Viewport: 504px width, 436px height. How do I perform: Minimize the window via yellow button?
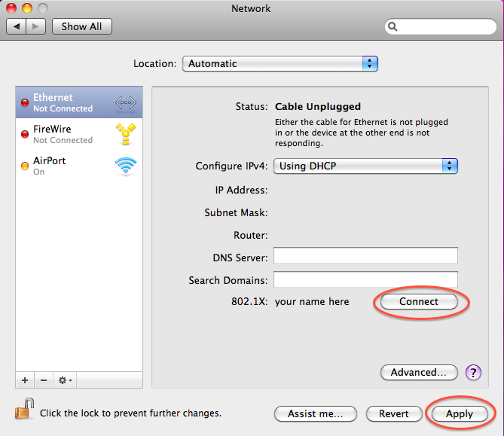(27, 8)
